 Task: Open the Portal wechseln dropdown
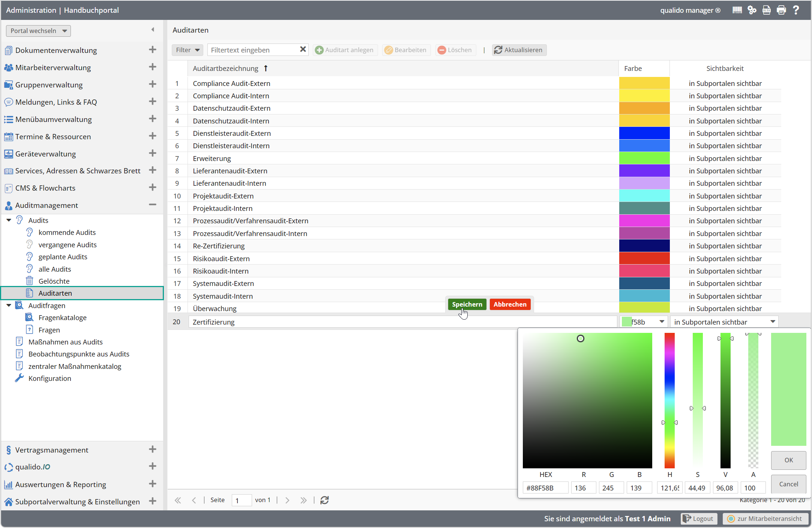coord(38,31)
